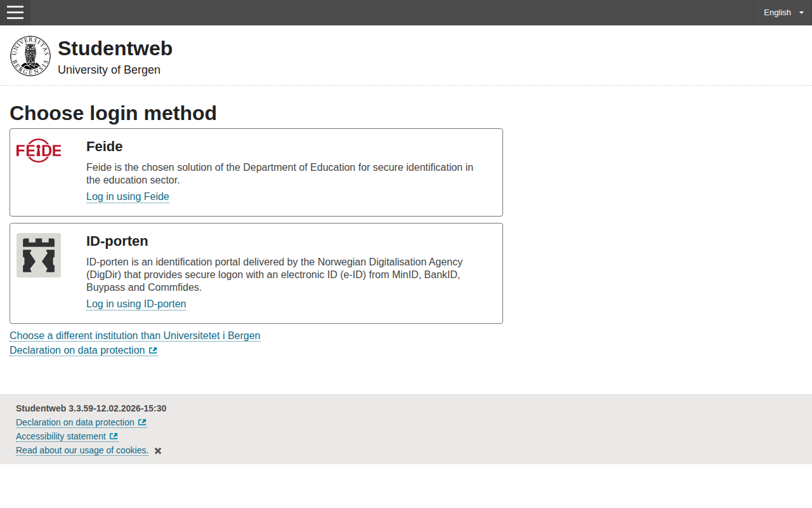Screen dimensions: 812x508
Task: Click the University of Bergen owl logo
Action: tap(30, 56)
